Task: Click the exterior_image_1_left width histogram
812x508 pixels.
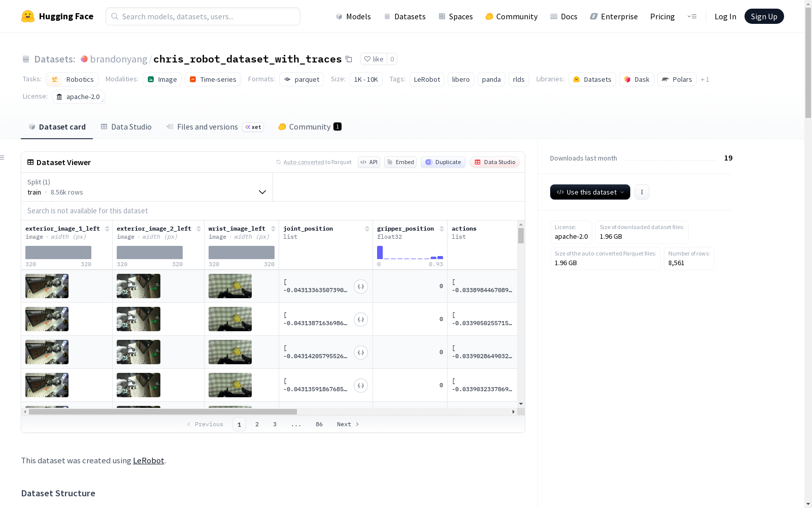Action: pyautogui.click(x=58, y=252)
